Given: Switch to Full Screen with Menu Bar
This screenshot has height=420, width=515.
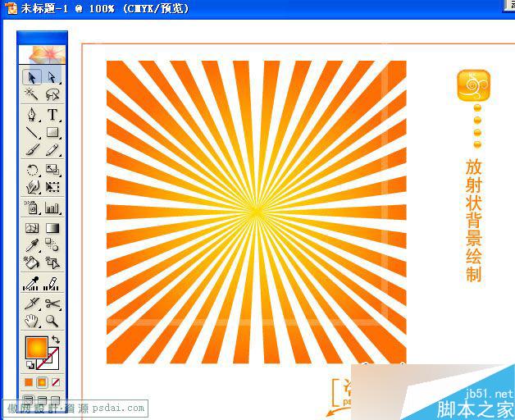Looking at the screenshot, I should [x=42, y=400].
